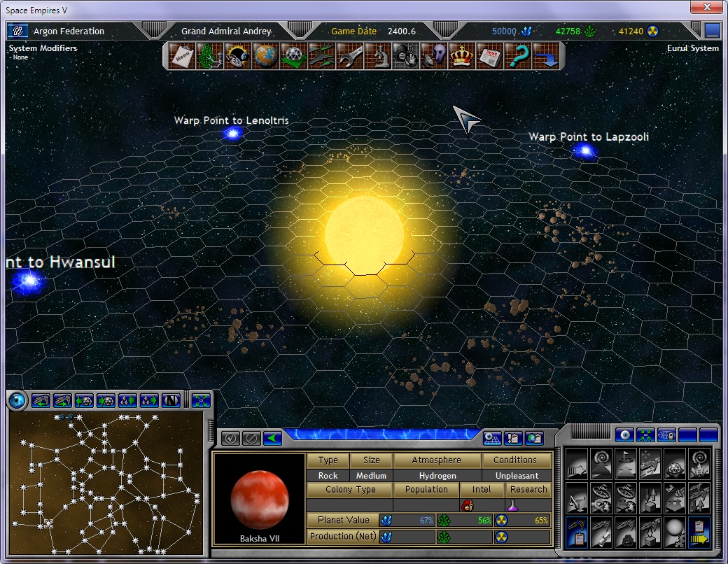Screen dimensions: 728x564
Task: Open the globe clipboard report tab
Action: point(534,438)
